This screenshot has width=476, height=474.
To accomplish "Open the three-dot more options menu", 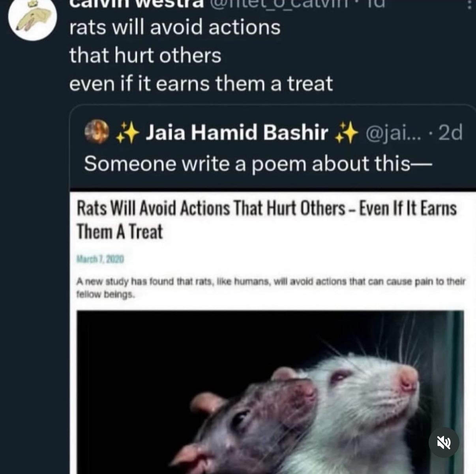I will tap(469, 4).
